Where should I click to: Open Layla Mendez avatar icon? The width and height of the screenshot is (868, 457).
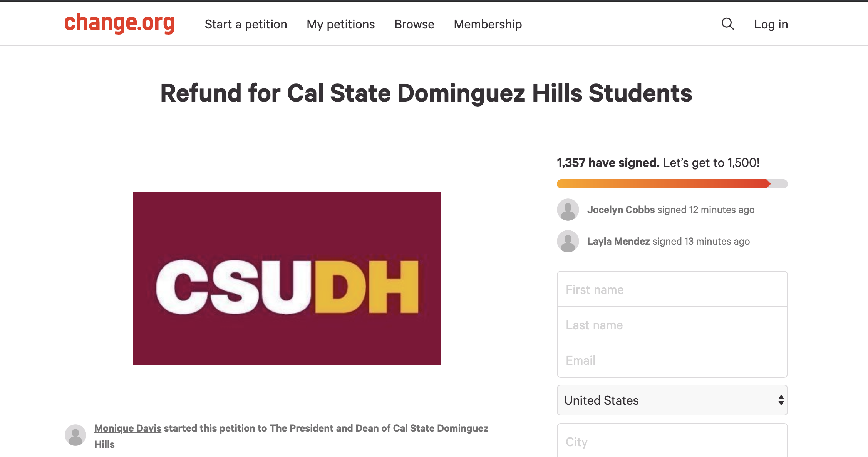click(568, 241)
